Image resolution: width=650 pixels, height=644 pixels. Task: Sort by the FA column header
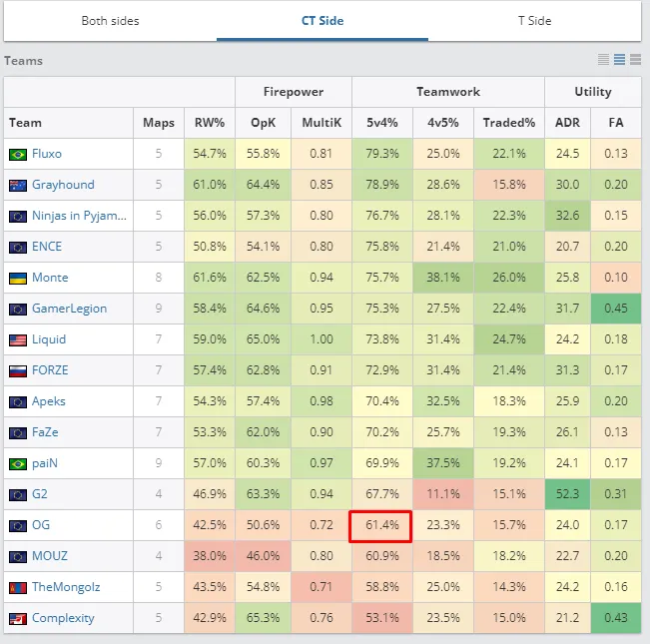(x=616, y=123)
